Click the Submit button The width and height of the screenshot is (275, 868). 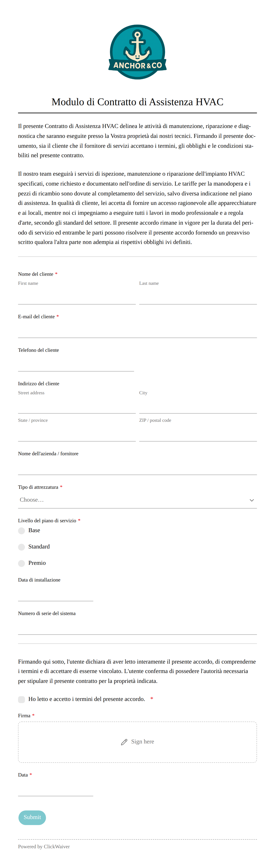32,818
